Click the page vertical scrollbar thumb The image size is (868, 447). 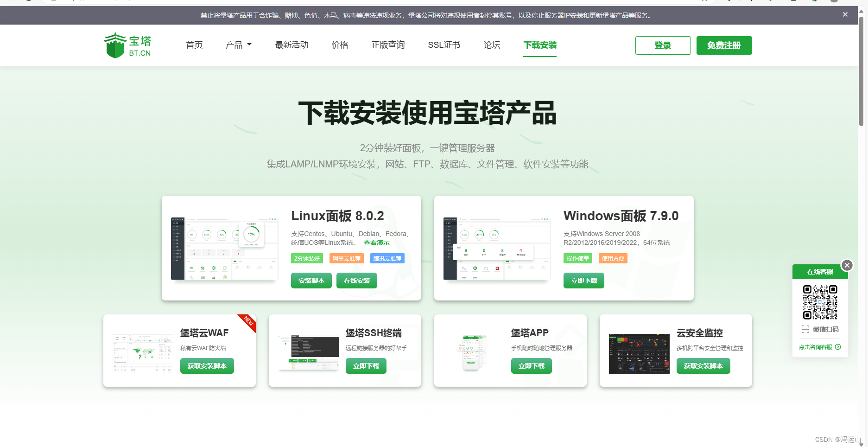tap(861, 72)
